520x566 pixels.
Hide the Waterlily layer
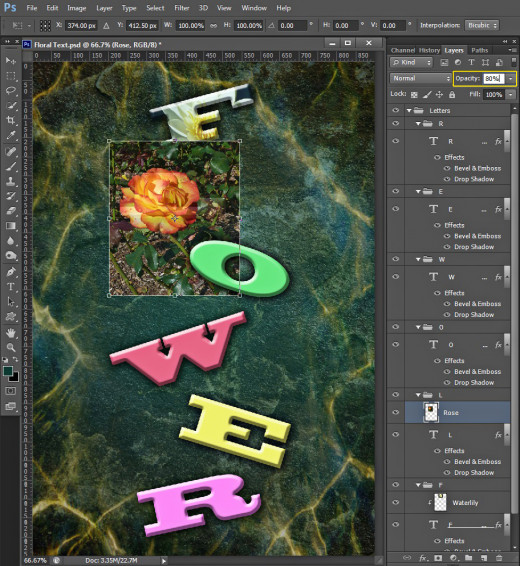[x=396, y=502]
